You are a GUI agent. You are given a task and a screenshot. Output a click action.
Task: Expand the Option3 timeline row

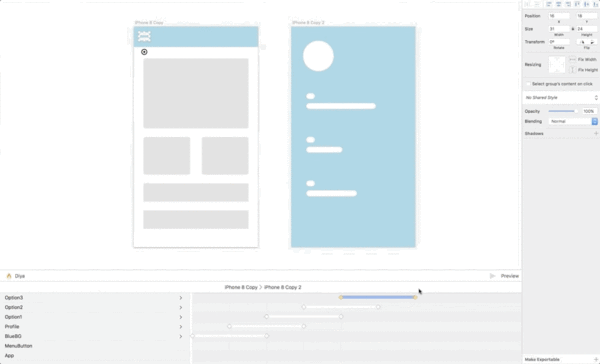coord(181,298)
